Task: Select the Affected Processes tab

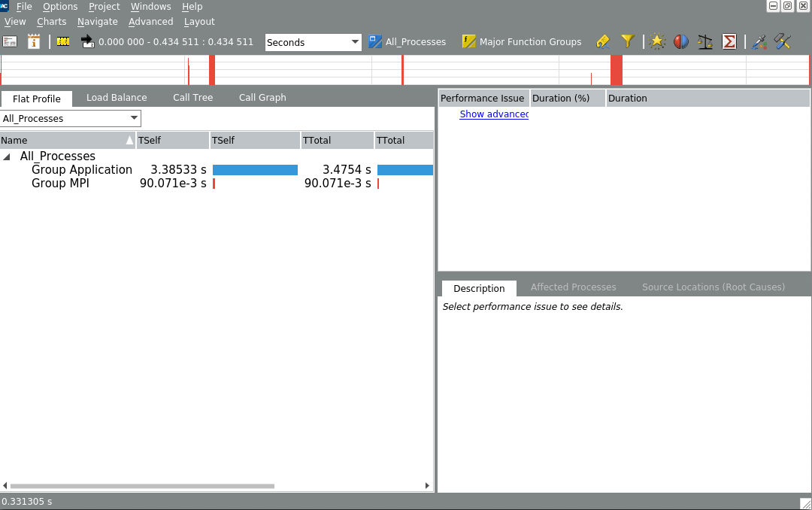Action: click(573, 287)
